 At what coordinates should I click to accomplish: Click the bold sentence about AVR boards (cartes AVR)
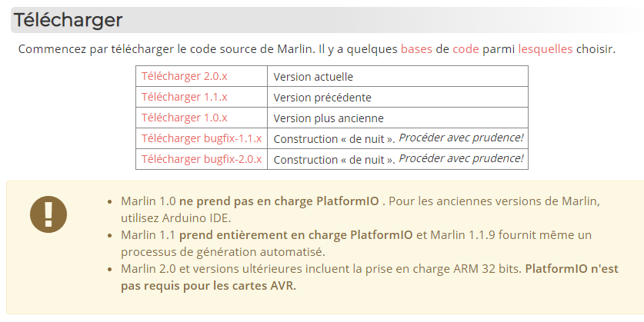click(369, 277)
